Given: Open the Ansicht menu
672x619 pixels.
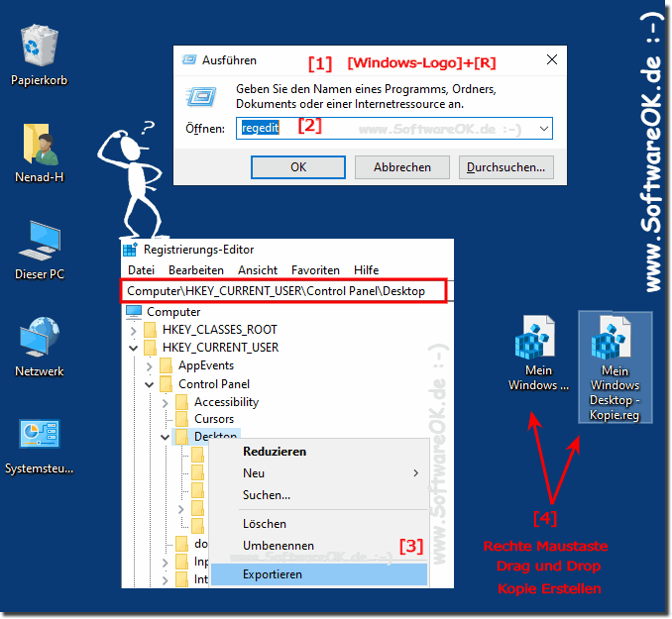Looking at the screenshot, I should (x=258, y=270).
